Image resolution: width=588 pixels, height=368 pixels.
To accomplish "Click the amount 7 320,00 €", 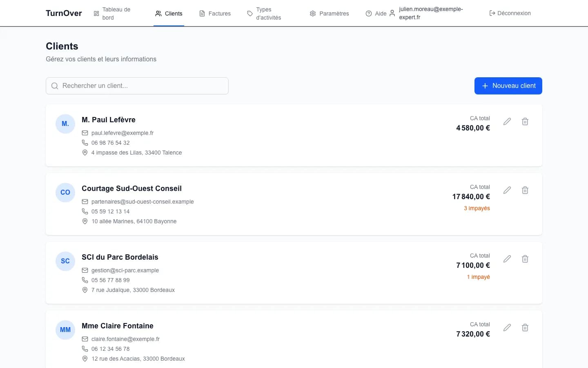I will [x=473, y=334].
